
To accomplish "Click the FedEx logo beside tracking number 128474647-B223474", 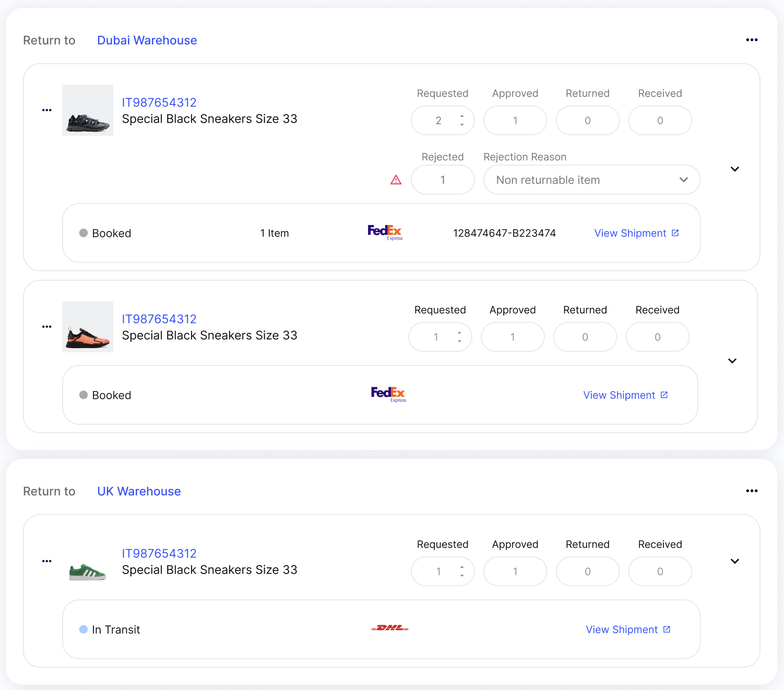I will (385, 232).
